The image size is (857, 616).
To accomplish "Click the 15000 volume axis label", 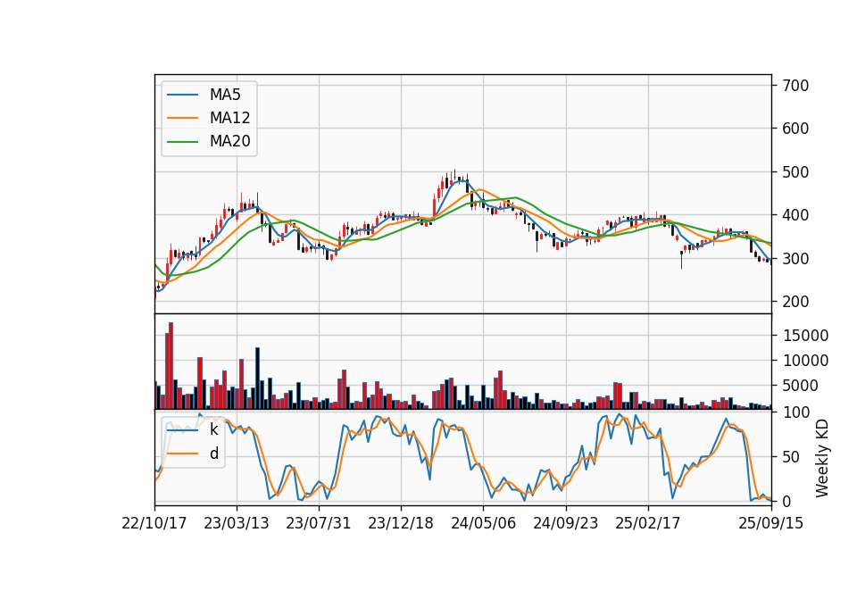I will (805, 336).
